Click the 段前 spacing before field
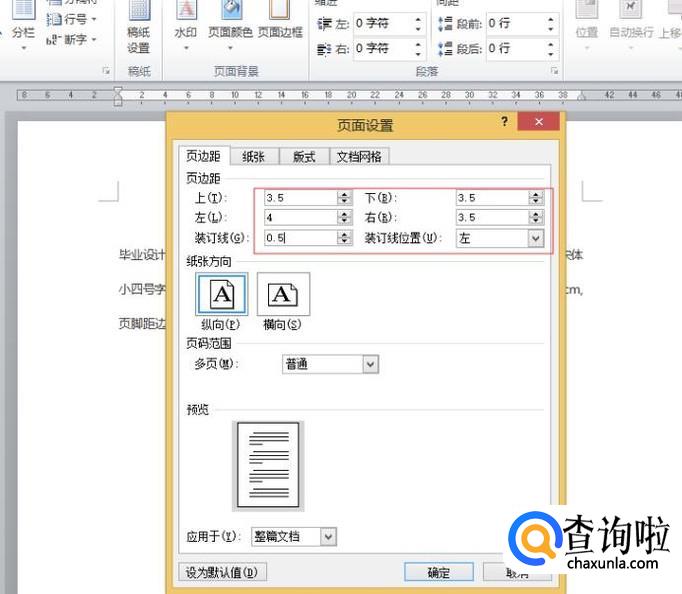 515,23
